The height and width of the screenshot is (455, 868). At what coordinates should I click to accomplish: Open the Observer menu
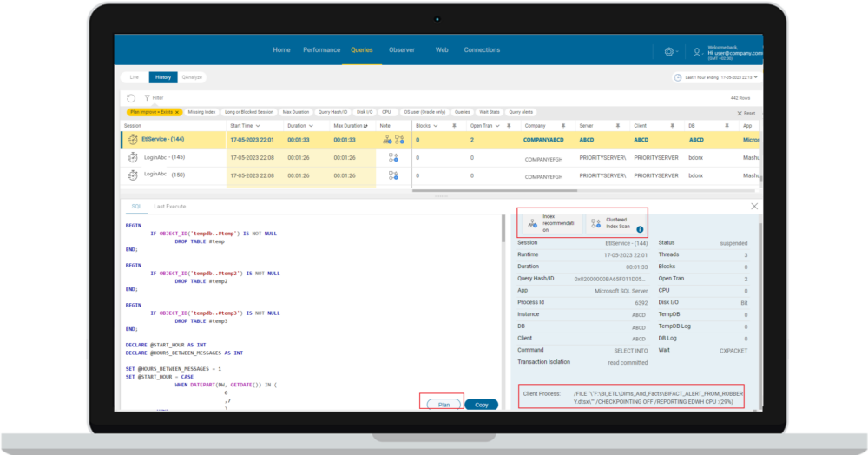click(x=401, y=49)
